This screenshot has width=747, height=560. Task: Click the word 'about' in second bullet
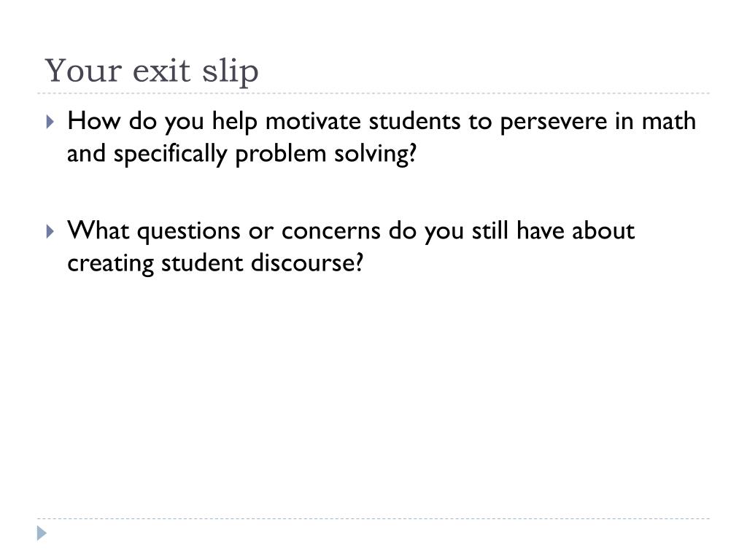603,230
